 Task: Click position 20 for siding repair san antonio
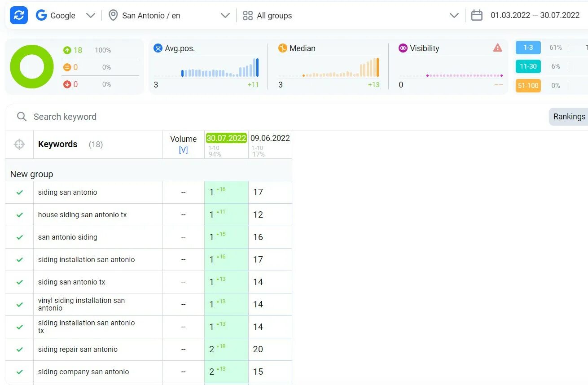pos(258,350)
